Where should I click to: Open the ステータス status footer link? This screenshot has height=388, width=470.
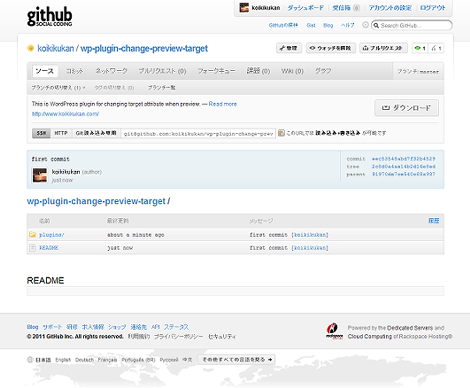pyautogui.click(x=176, y=327)
